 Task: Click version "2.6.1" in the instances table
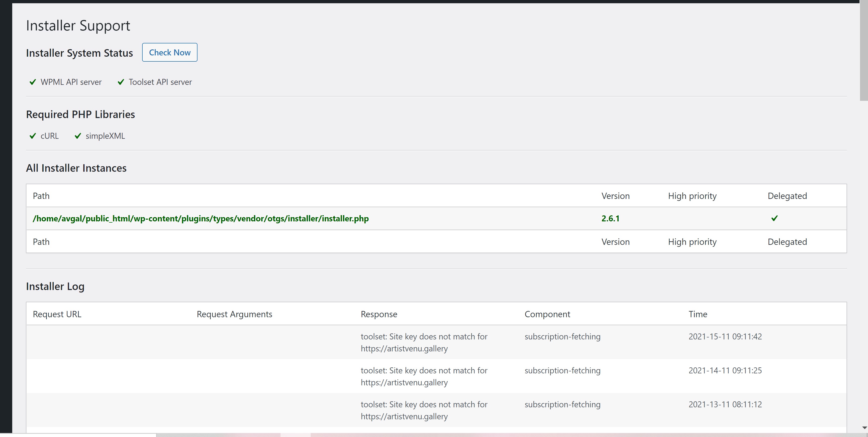pyautogui.click(x=611, y=219)
